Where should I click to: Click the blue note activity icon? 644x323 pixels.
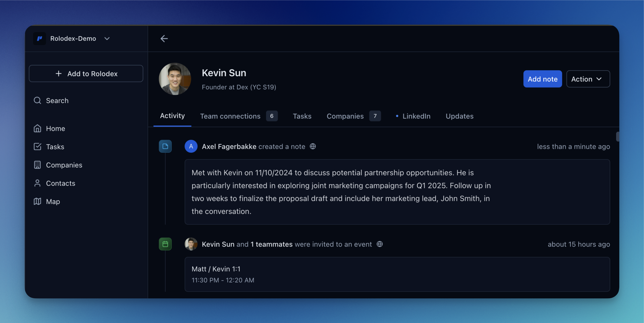click(165, 146)
